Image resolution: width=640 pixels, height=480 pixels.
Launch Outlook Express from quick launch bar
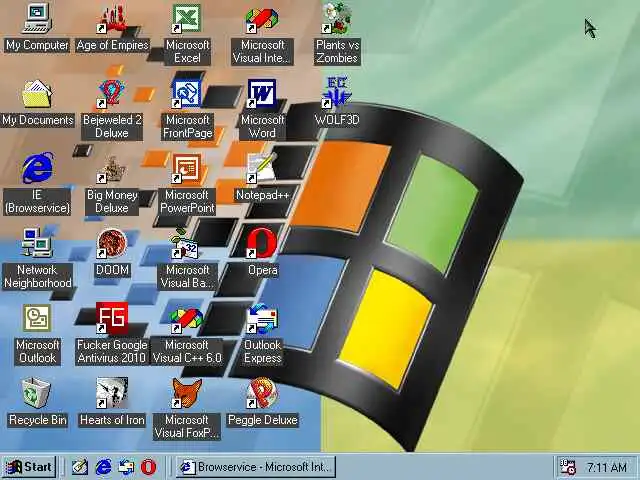(x=126, y=467)
